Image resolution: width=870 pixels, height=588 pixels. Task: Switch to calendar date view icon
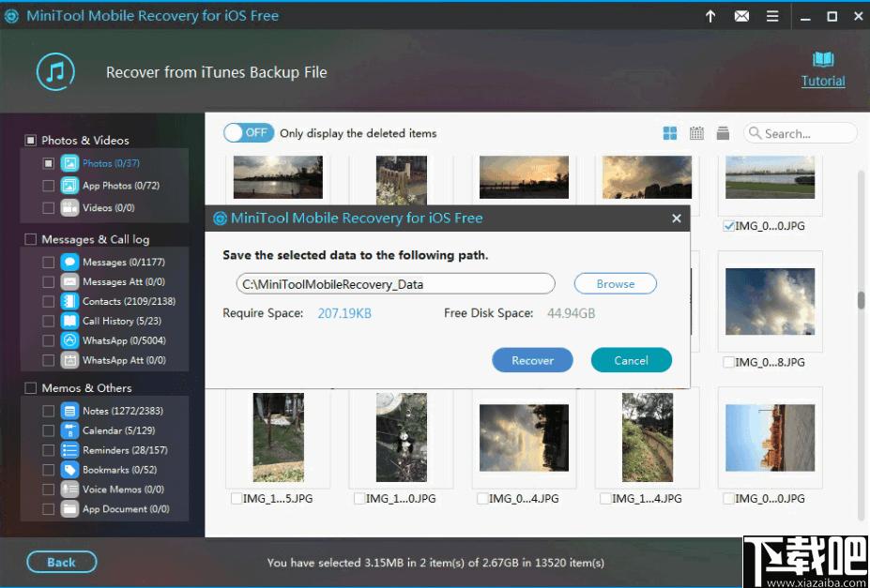click(x=696, y=133)
